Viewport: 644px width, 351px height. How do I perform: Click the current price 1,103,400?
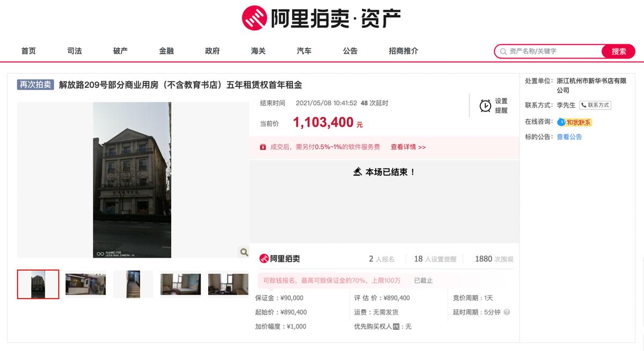[x=323, y=122]
